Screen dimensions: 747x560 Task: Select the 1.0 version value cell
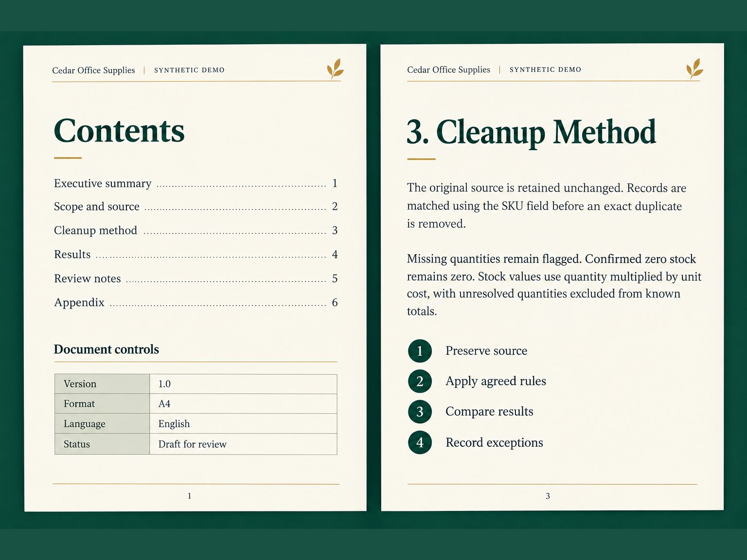coord(243,384)
